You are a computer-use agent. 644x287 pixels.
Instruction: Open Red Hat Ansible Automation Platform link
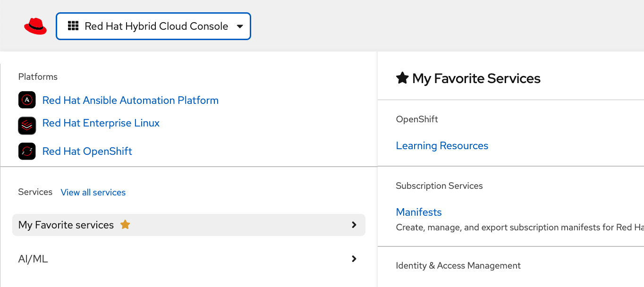pos(130,100)
